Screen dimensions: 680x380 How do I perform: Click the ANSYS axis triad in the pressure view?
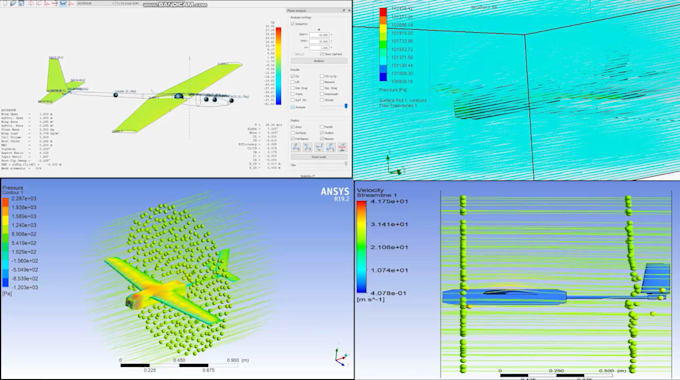(341, 357)
